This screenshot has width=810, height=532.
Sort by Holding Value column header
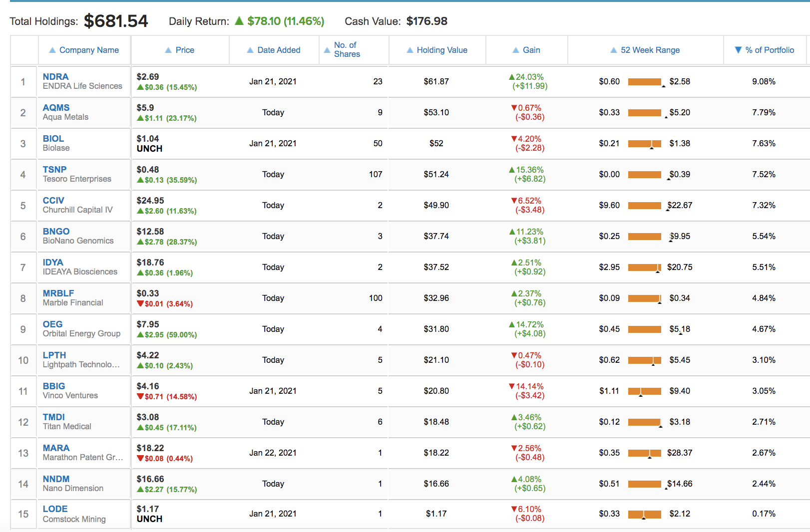[437, 50]
